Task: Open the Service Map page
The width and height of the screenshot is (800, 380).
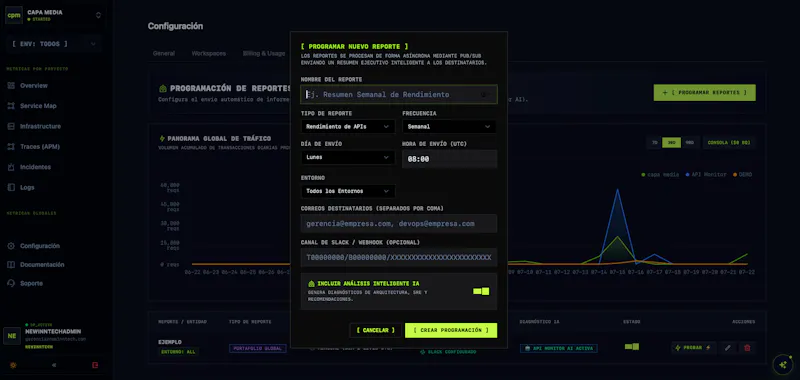Action: click(x=38, y=106)
